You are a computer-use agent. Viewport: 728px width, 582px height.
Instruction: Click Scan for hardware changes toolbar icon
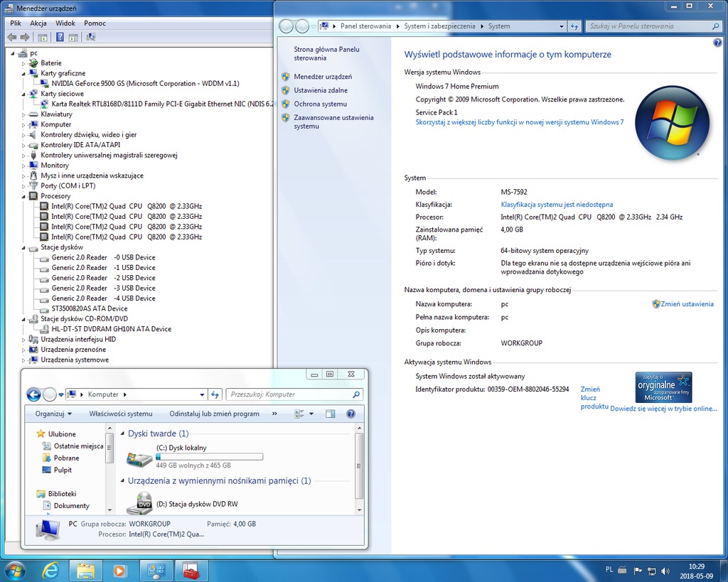point(91,37)
